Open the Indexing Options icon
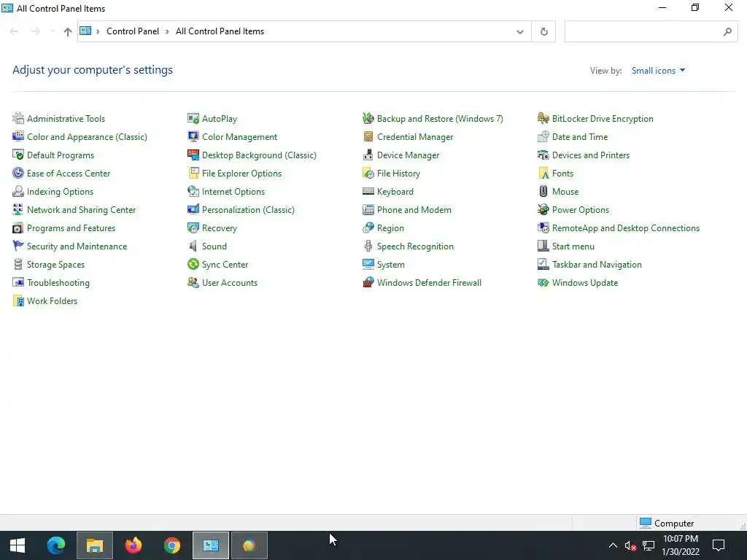747x560 pixels. tap(18, 192)
